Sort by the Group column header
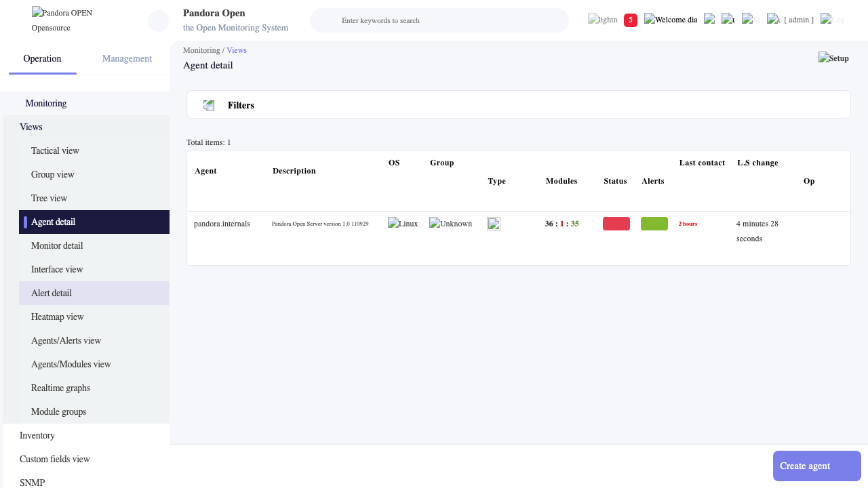Screen dimensions: 868x488 pyautogui.click(x=442, y=163)
